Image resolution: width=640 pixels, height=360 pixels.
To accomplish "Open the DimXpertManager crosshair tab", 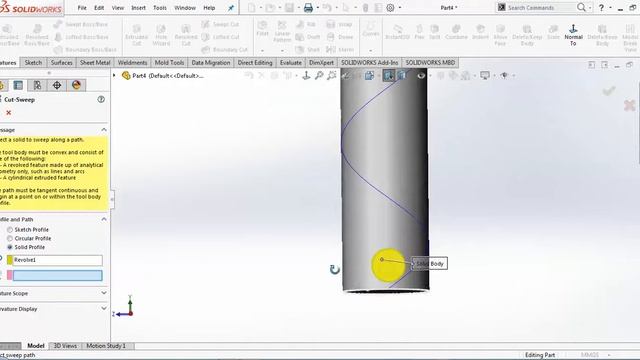I will tap(57, 85).
